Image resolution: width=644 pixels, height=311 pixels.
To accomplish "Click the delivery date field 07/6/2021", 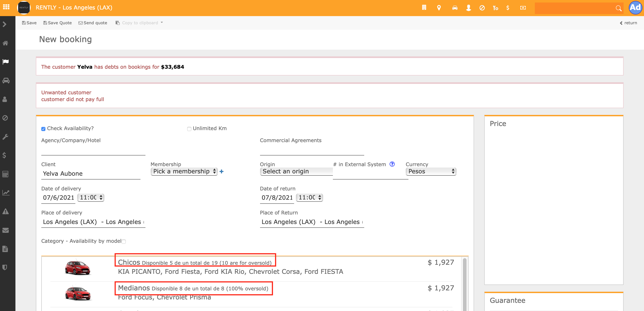I will pos(58,198).
